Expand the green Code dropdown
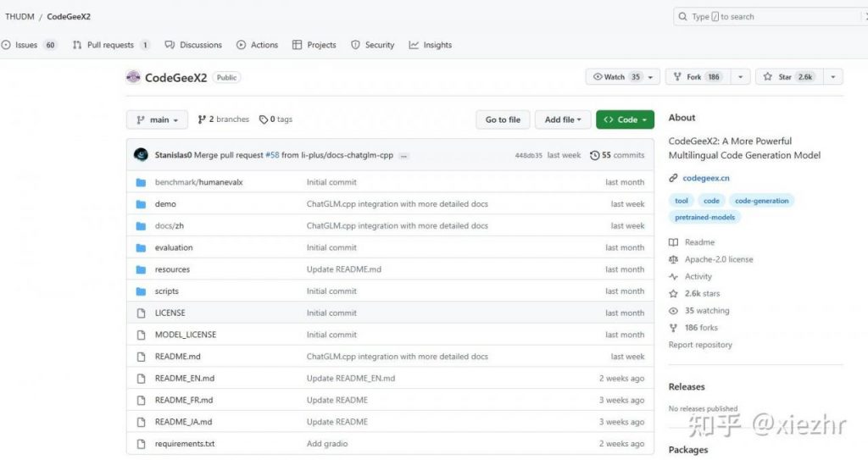868x460 pixels. coord(625,120)
